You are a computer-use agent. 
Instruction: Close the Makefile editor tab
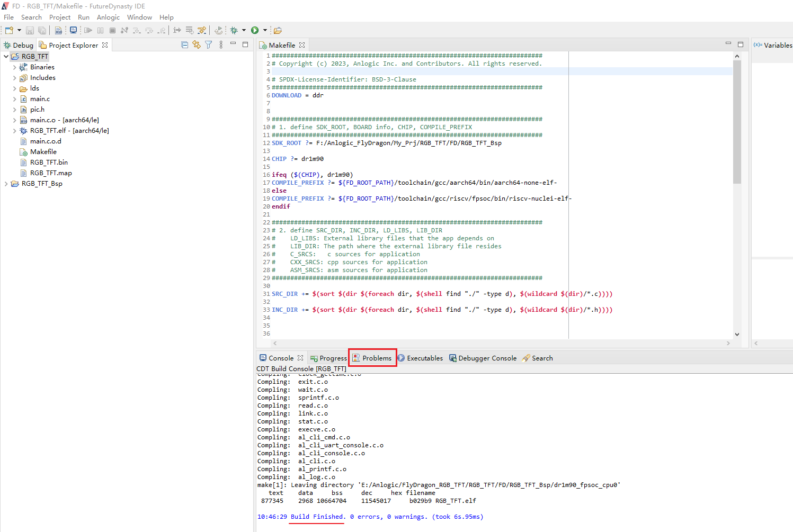(302, 45)
